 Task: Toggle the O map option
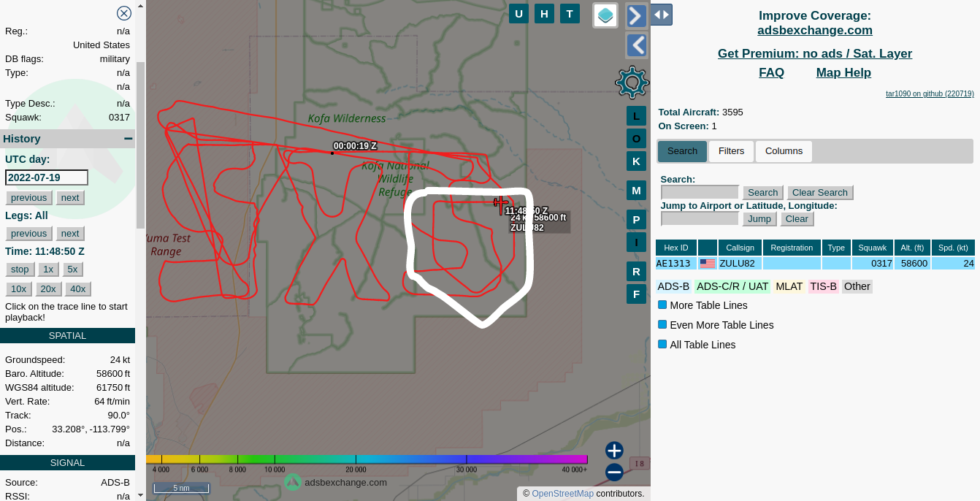point(636,139)
